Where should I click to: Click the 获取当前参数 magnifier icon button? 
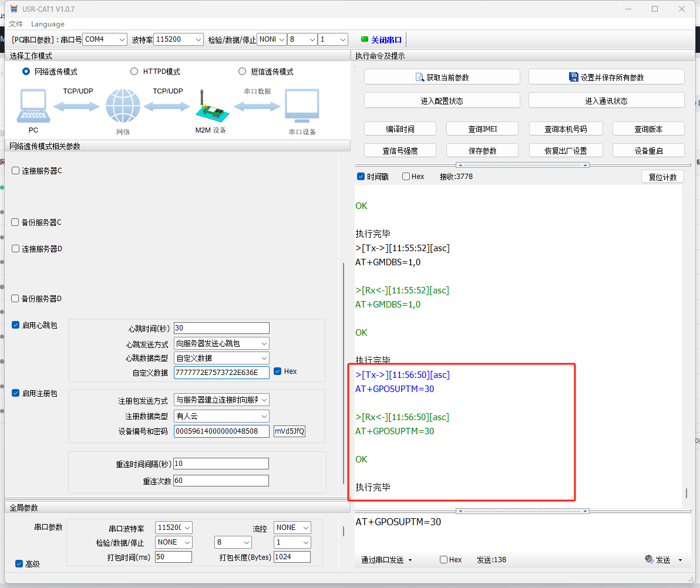[420, 77]
